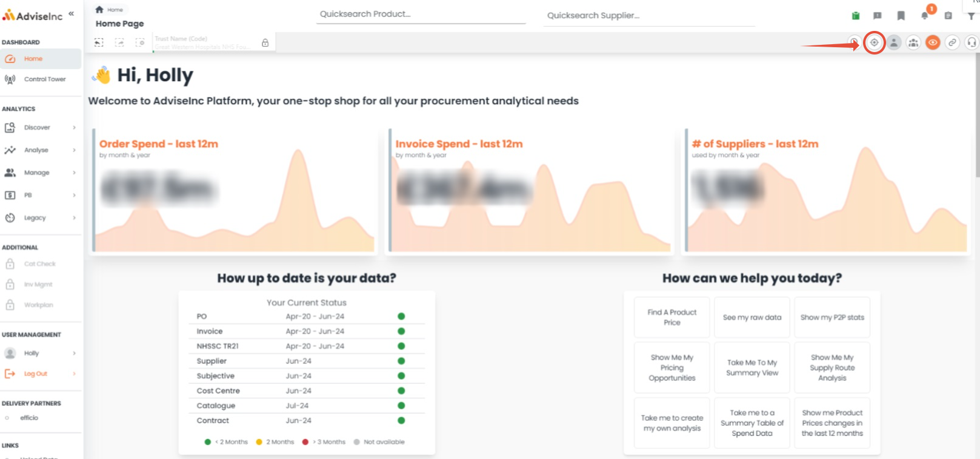The image size is (980, 459).
Task: Click the clock history icon
Action: click(854, 42)
